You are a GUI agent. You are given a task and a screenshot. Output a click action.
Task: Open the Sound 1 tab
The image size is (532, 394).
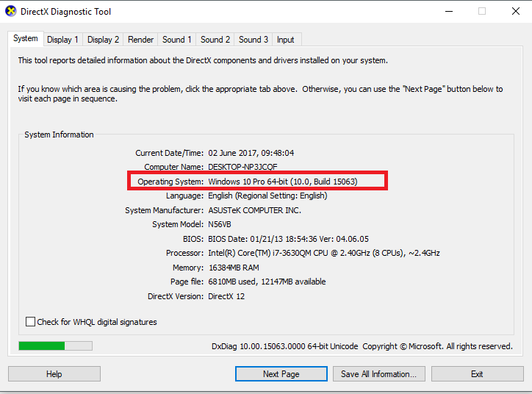177,40
